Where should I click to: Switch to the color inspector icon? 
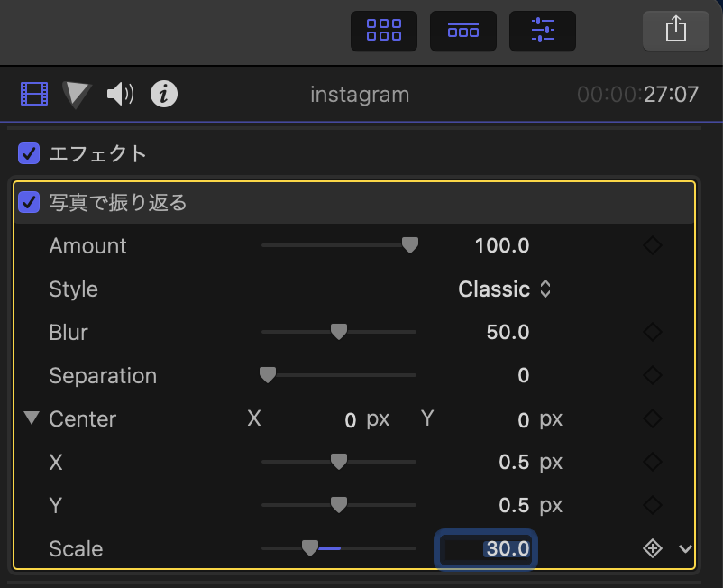pyautogui.click(x=78, y=94)
